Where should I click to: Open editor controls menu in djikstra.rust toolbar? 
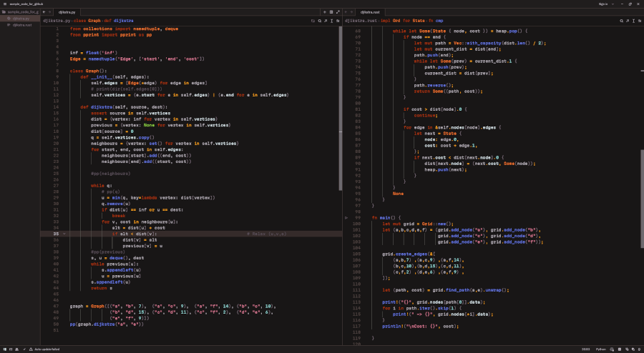click(x=640, y=21)
